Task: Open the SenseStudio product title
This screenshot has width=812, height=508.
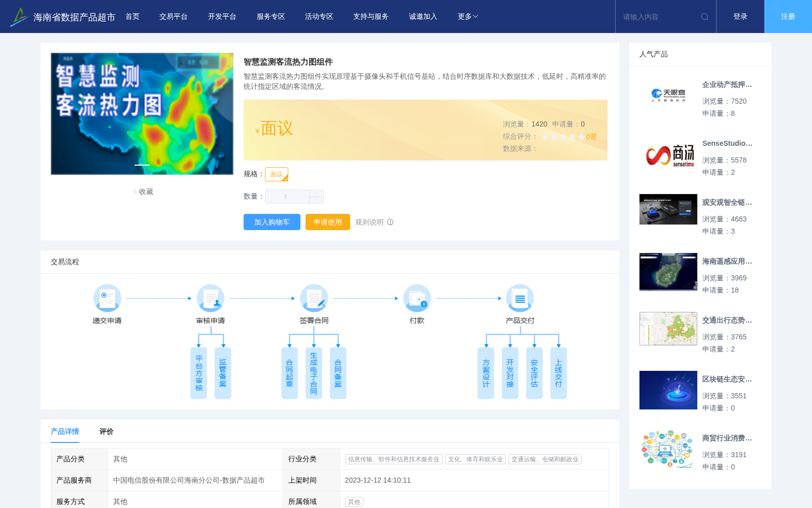Action: tap(727, 143)
